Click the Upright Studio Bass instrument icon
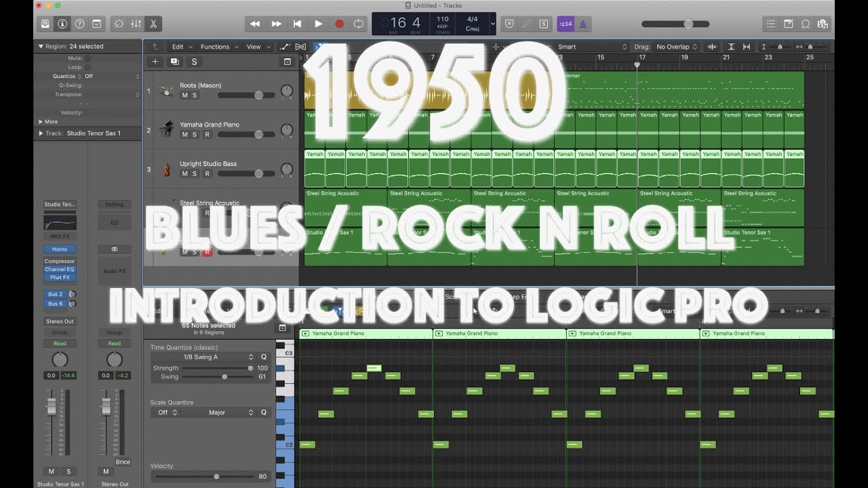This screenshot has height=488, width=868. pyautogui.click(x=167, y=169)
